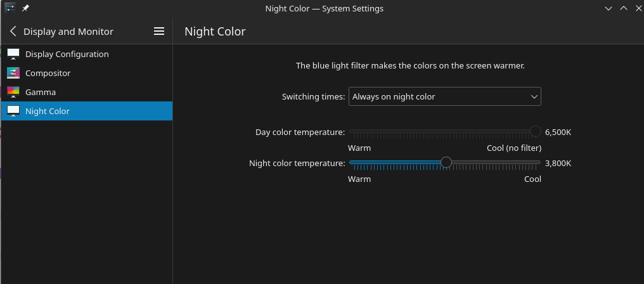Image resolution: width=644 pixels, height=284 pixels.
Task: Go back using the left arrow
Action: tap(13, 31)
